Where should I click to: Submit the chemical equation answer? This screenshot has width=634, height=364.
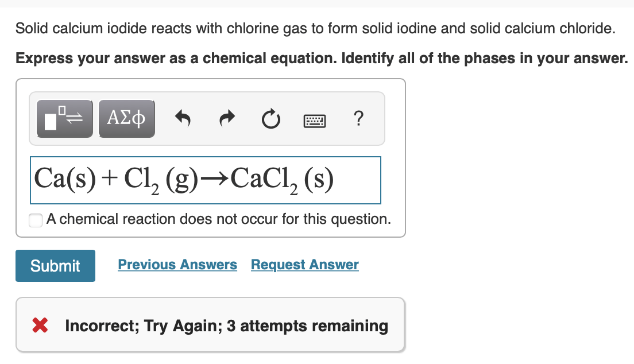(55, 266)
